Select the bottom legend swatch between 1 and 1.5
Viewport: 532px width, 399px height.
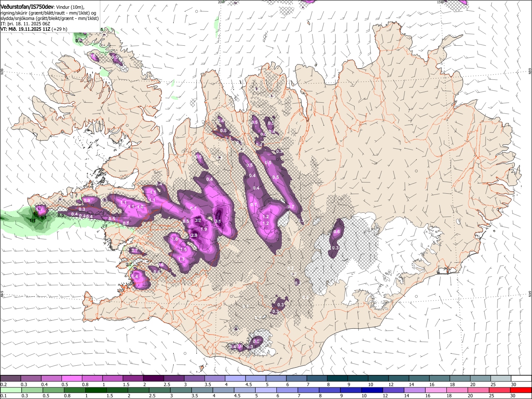[x=96, y=390]
